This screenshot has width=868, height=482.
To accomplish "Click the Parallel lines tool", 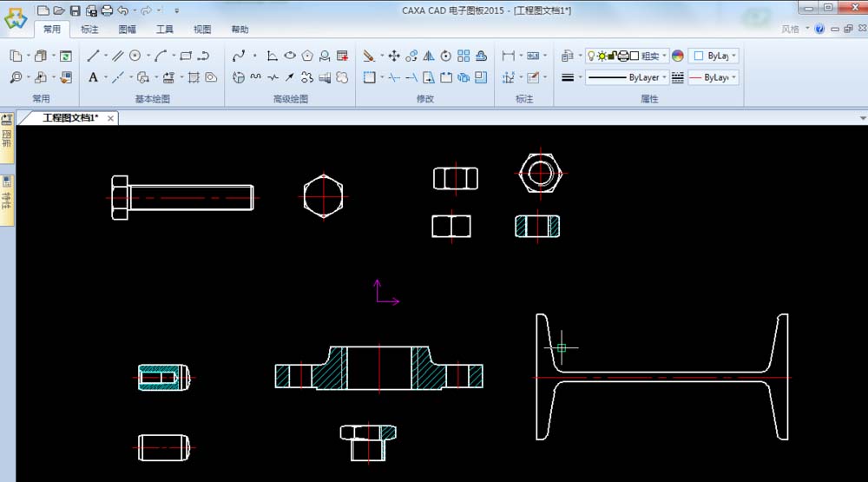I will (118, 56).
